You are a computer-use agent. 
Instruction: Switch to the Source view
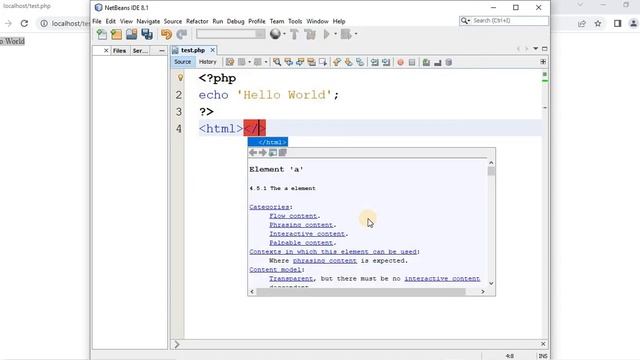pyautogui.click(x=182, y=62)
